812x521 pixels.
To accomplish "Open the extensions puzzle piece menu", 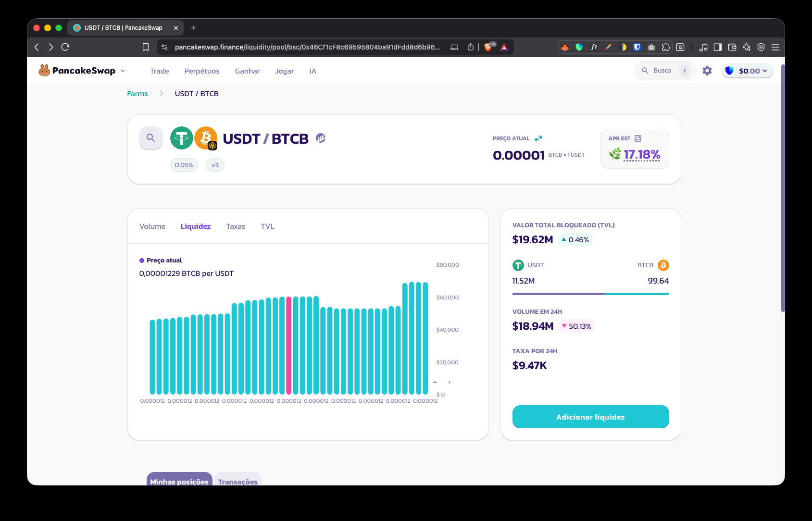I will [666, 47].
